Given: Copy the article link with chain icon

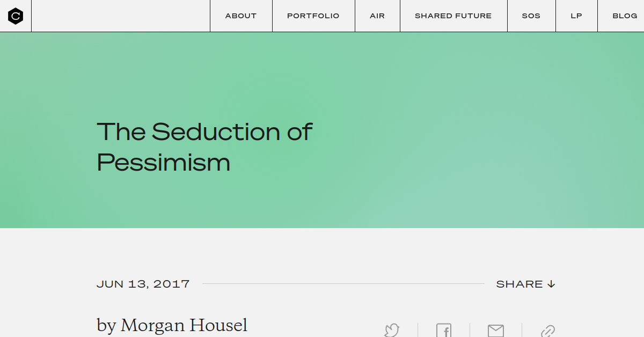Looking at the screenshot, I should pyautogui.click(x=547, y=331).
